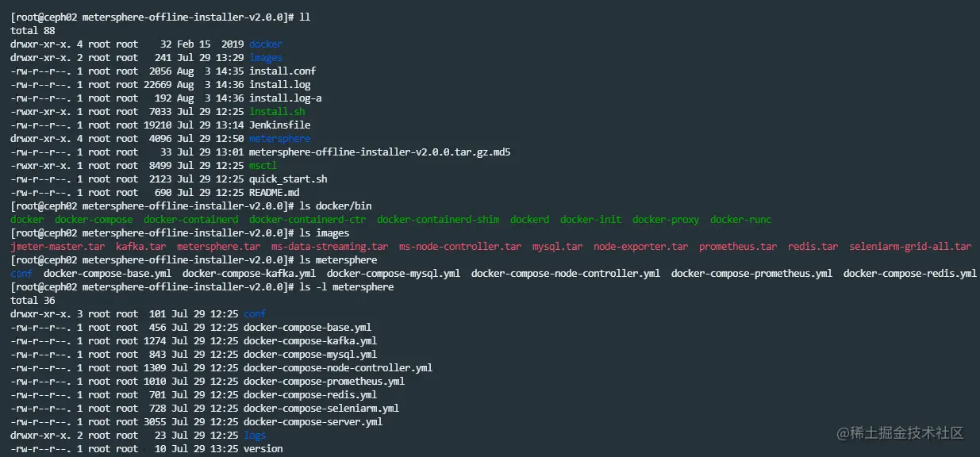Click the docker-compose-seleniarm.yml file name

[x=321, y=409]
